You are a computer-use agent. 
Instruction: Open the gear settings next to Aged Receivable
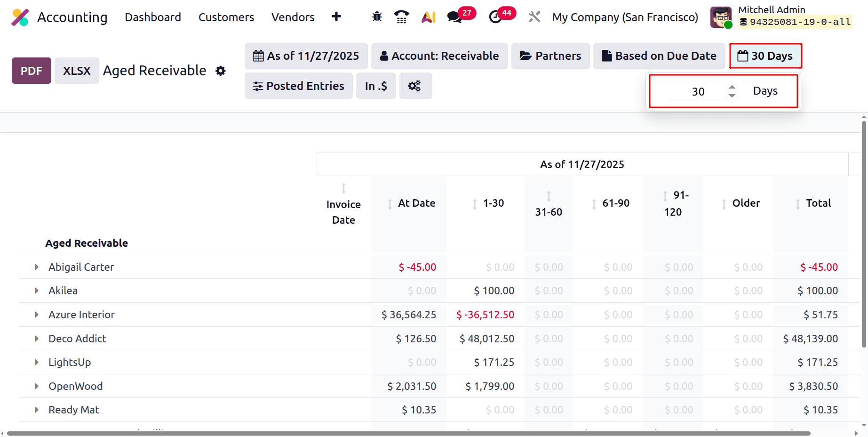click(221, 71)
